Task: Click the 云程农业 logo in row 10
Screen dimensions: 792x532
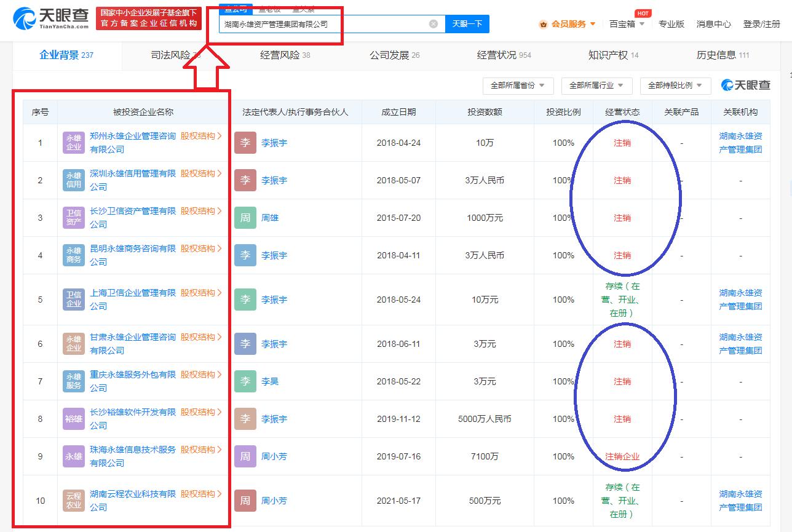Action: click(x=73, y=501)
